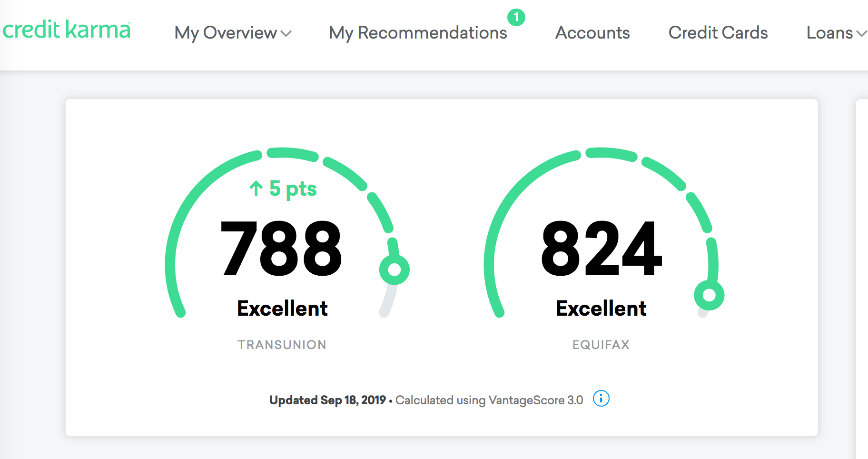
Task: Go to the Accounts section
Action: tap(592, 33)
